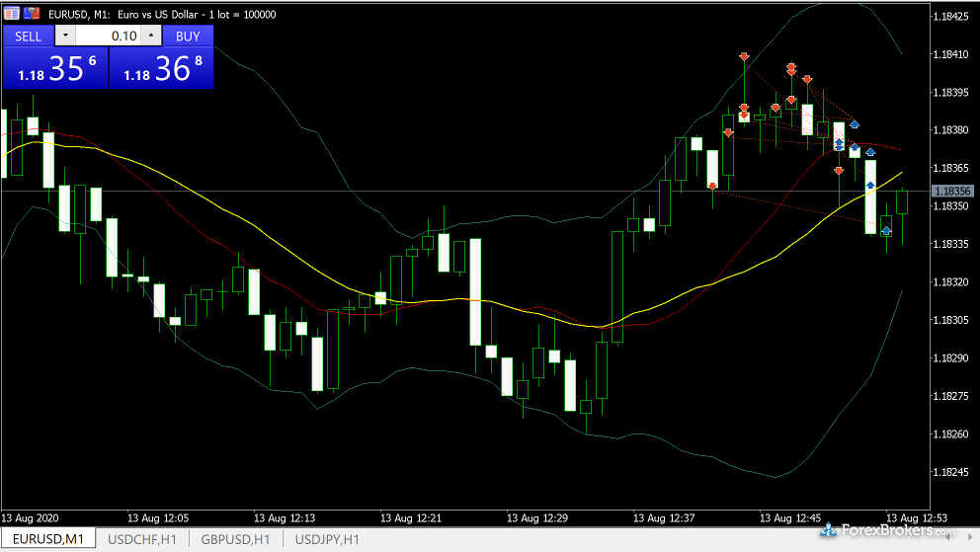This screenshot has height=552, width=980.
Task: Click the 0.10 volume input field
Action: (108, 36)
